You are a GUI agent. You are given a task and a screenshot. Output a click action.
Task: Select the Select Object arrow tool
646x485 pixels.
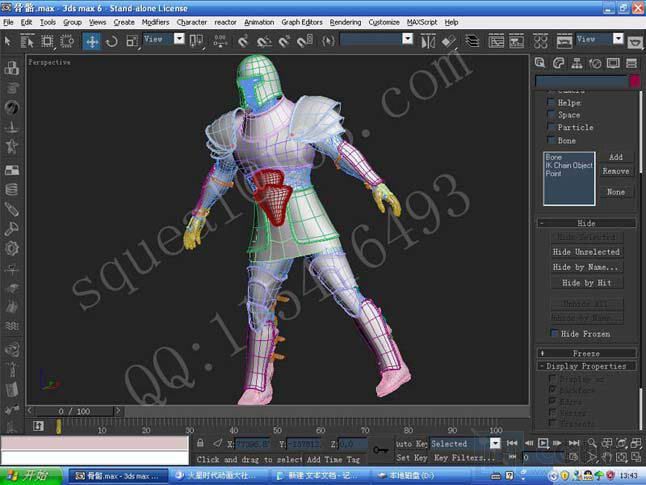click(x=7, y=41)
